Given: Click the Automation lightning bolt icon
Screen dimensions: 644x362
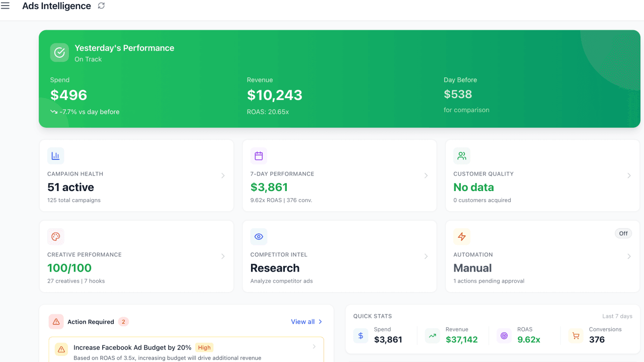Looking at the screenshot, I should coord(462,236).
